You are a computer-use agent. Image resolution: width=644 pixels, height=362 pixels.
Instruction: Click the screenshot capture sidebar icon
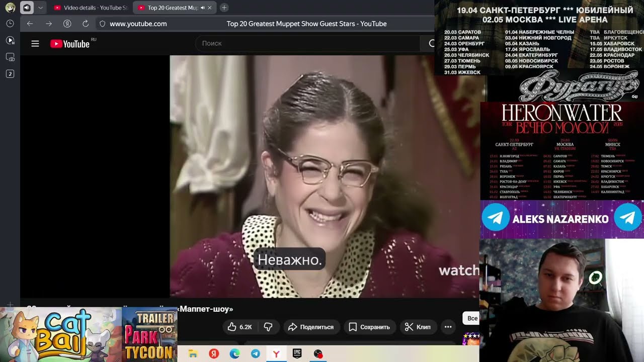pyautogui.click(x=10, y=57)
